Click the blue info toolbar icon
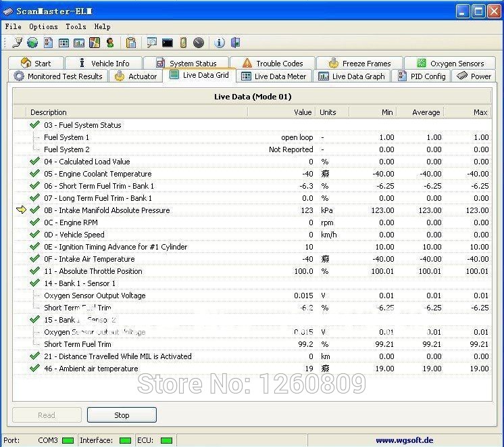 point(220,43)
